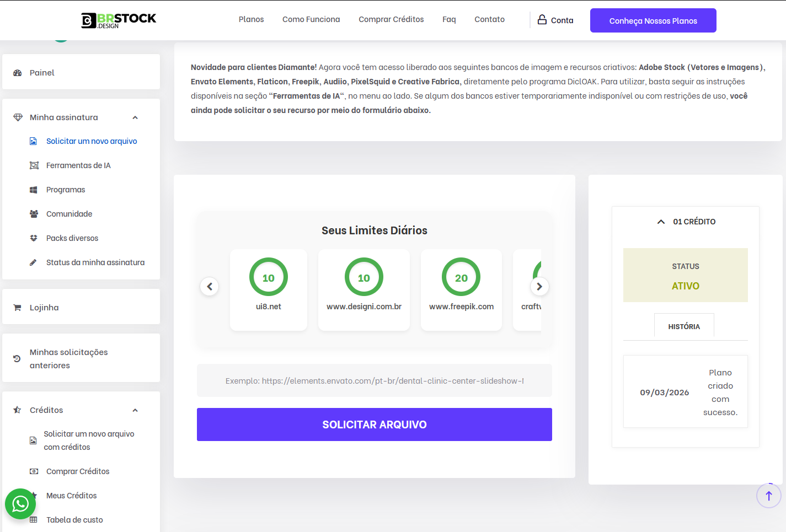Click the Painel dashboard icon
The image size is (786, 532).
point(18,73)
